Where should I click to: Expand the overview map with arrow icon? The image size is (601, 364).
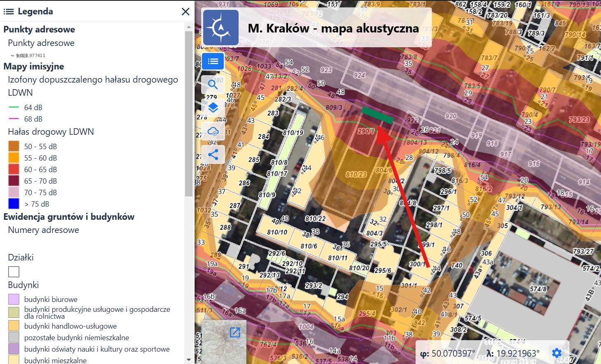pos(235,332)
